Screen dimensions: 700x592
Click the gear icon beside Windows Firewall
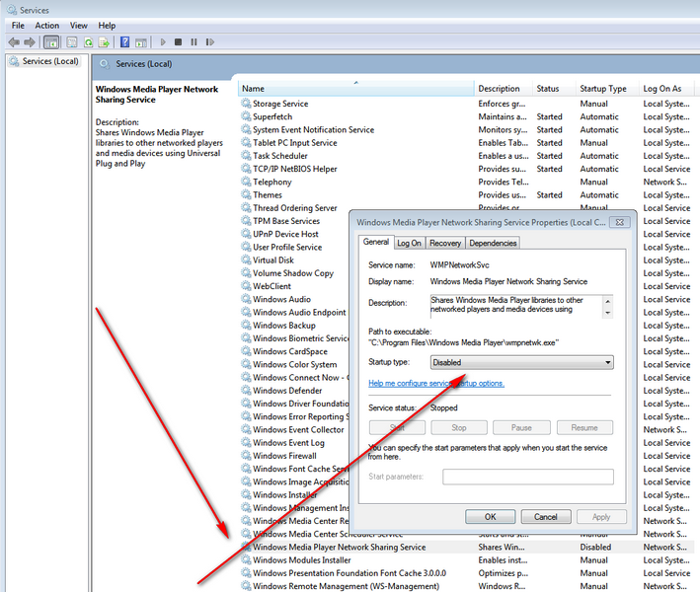[x=246, y=456]
